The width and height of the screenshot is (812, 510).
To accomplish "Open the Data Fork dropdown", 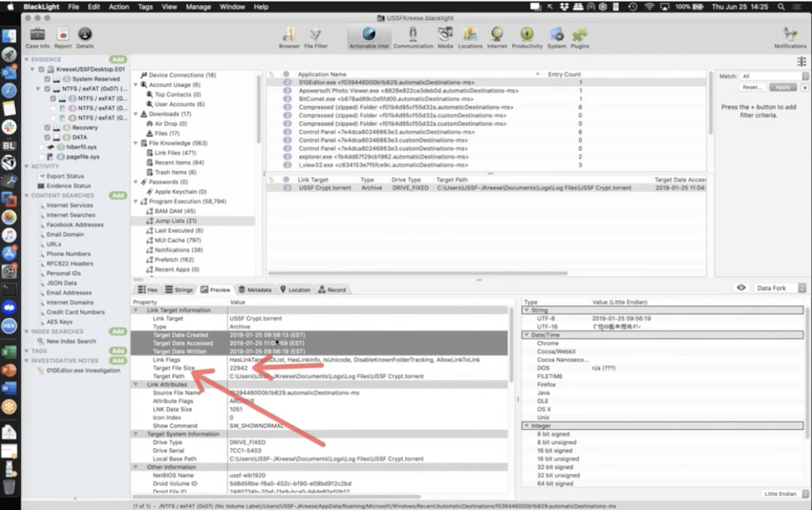I will (779, 288).
